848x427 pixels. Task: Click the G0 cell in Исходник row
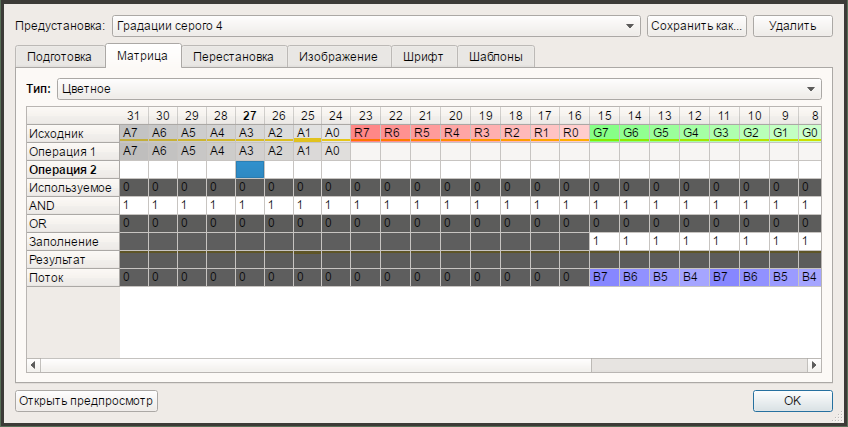[x=810, y=134]
